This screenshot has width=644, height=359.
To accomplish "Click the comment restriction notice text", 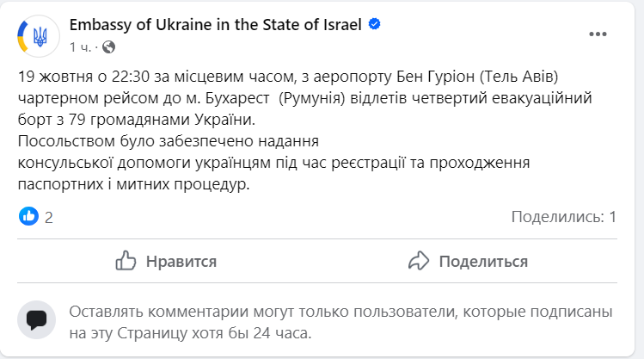I will (x=340, y=321).
